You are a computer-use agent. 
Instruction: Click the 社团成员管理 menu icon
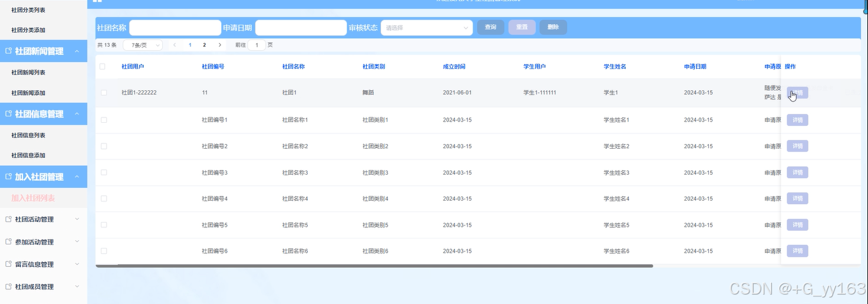[x=8, y=286]
